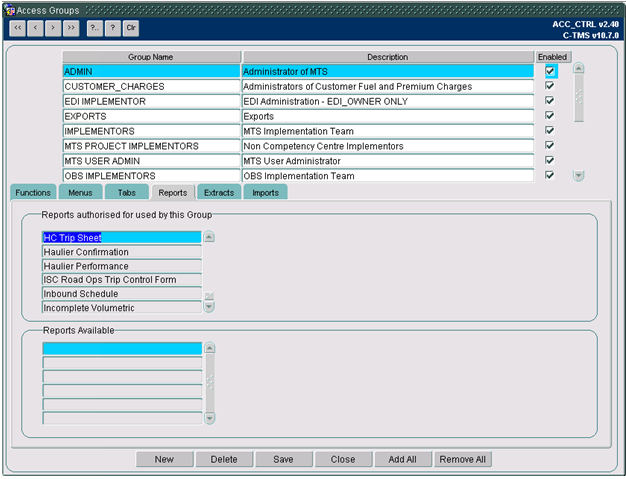
Task: Click the Description column header
Action: tap(388, 57)
